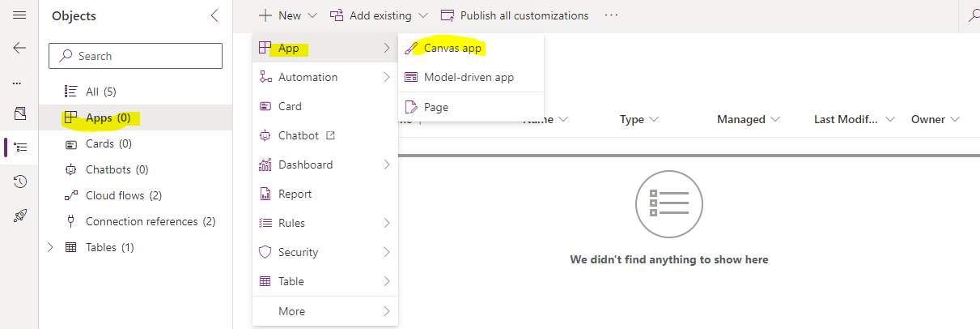Sort by the Last Modified column header
Screen dimensions: 980x329
[855, 119]
